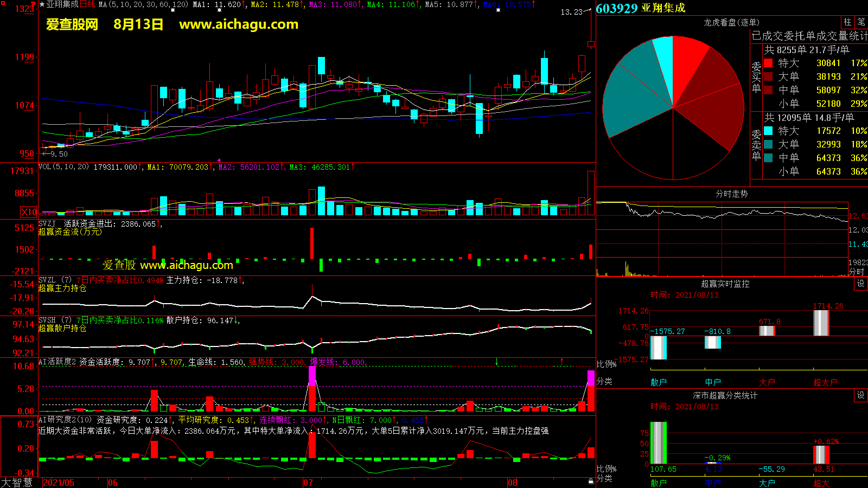The width and height of the screenshot is (868, 488).
Task: Open 设 settings for 深市超赢分类统计 panel
Action: (x=861, y=395)
